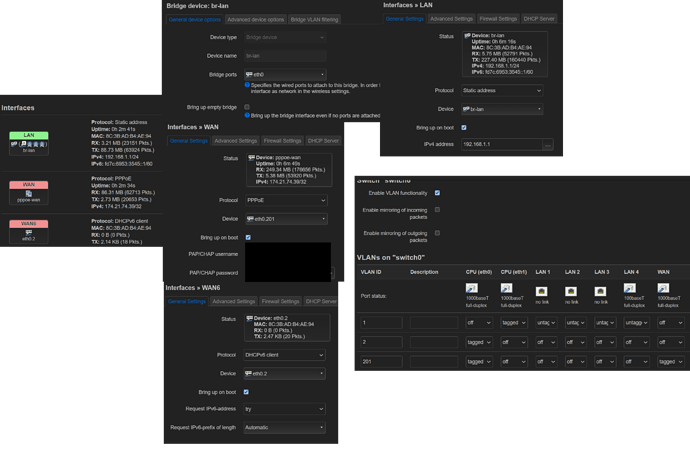Click Description field of VLAN 2 row
690x456 pixels.
pos(434,342)
